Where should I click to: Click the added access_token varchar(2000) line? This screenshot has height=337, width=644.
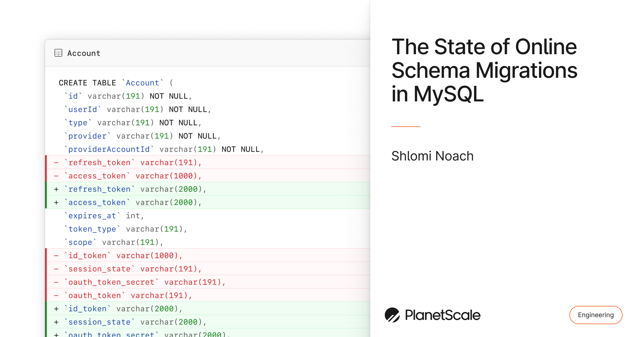208,202
